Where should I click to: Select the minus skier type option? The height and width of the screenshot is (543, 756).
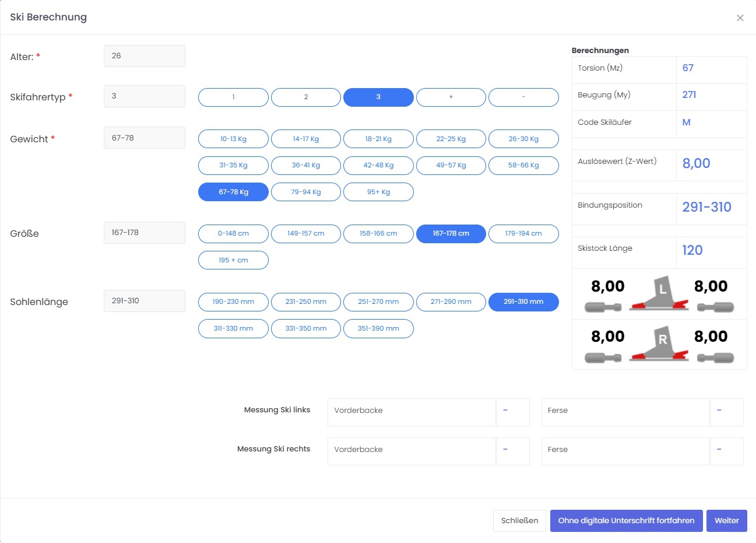[x=523, y=97]
